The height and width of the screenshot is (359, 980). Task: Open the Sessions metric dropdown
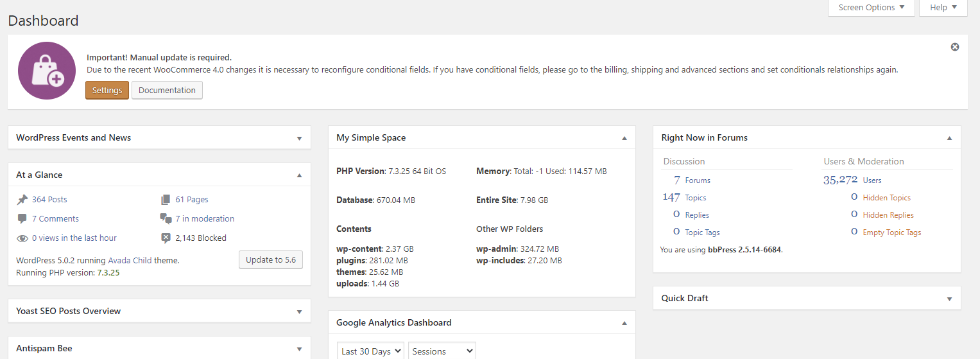point(442,351)
